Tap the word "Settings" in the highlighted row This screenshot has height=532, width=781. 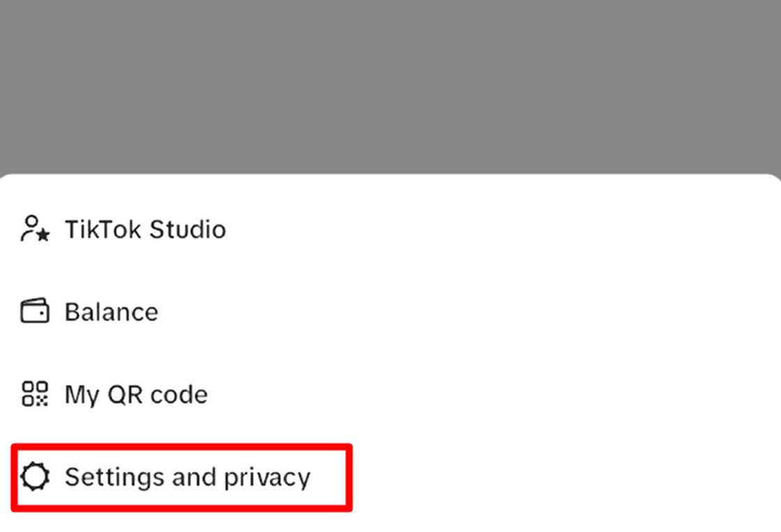click(109, 477)
